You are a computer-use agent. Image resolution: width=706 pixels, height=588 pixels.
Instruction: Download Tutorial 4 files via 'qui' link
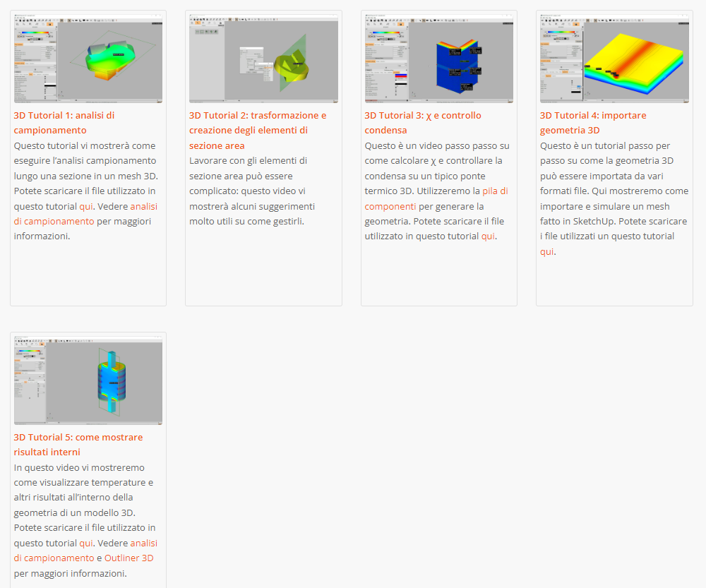(546, 251)
